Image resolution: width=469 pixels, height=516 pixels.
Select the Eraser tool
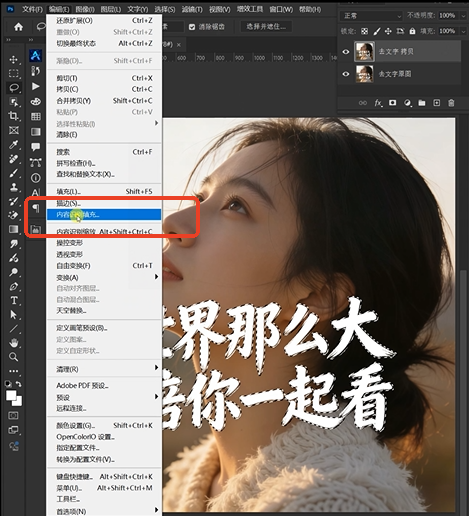pos(13,215)
